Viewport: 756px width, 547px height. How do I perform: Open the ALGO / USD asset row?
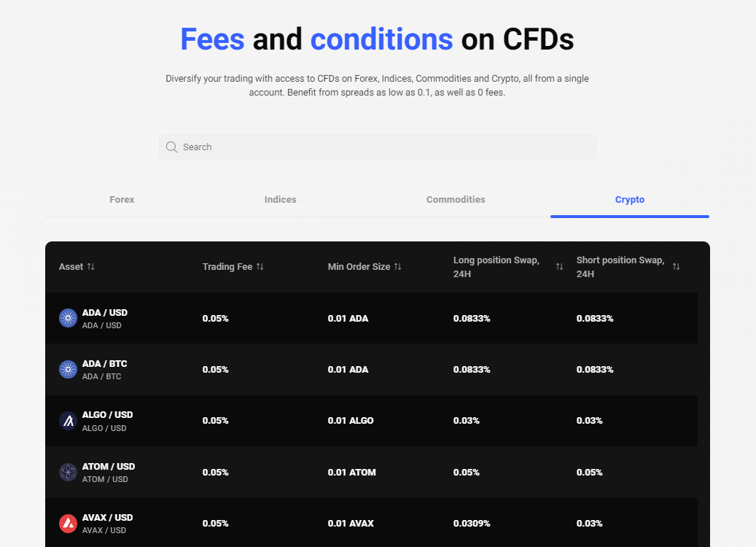107,415
